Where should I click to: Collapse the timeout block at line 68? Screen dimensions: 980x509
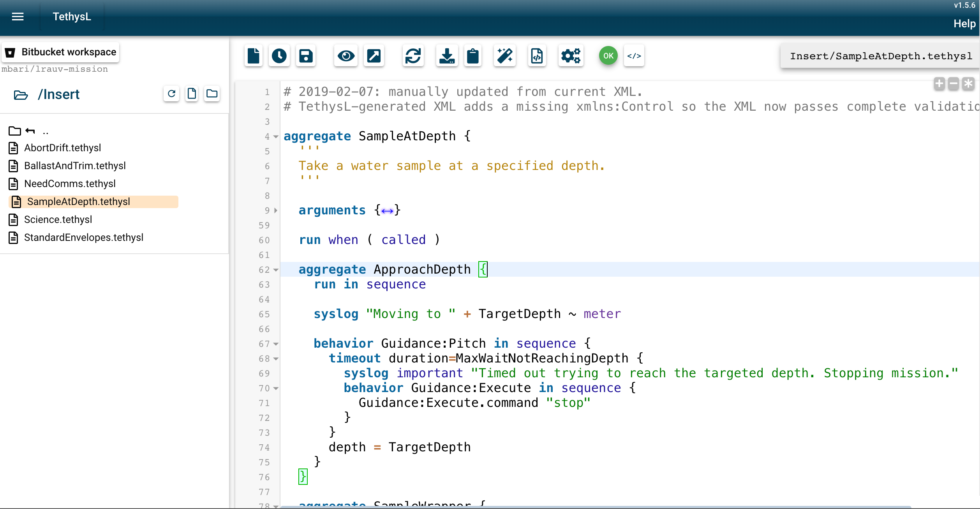point(276,359)
